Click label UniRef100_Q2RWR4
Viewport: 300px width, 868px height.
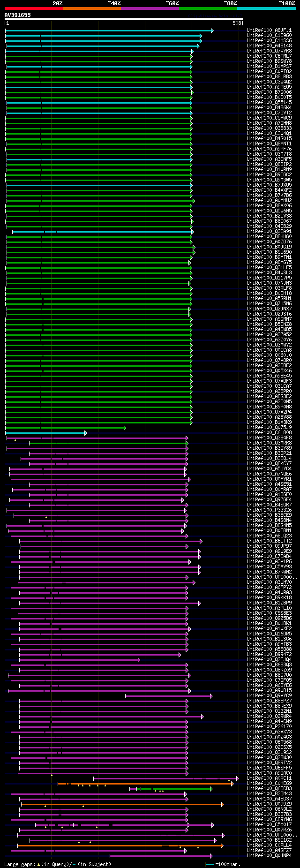point(269,717)
